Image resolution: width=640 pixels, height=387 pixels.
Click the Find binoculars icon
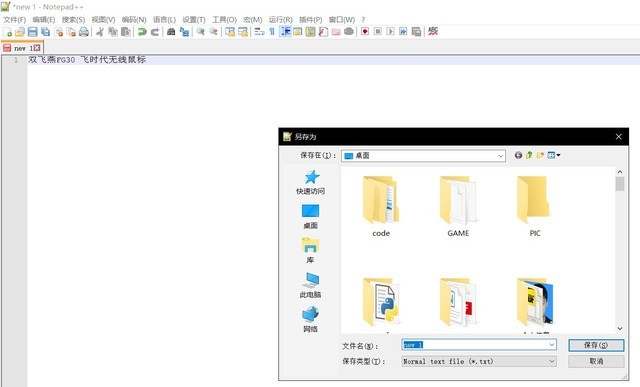pyautogui.click(x=171, y=32)
